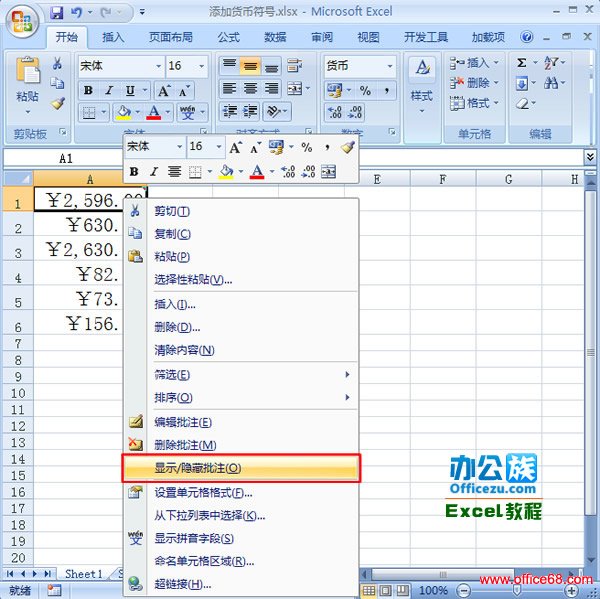
Task: Open the Sheet1 worksheet tab
Action: point(83,574)
